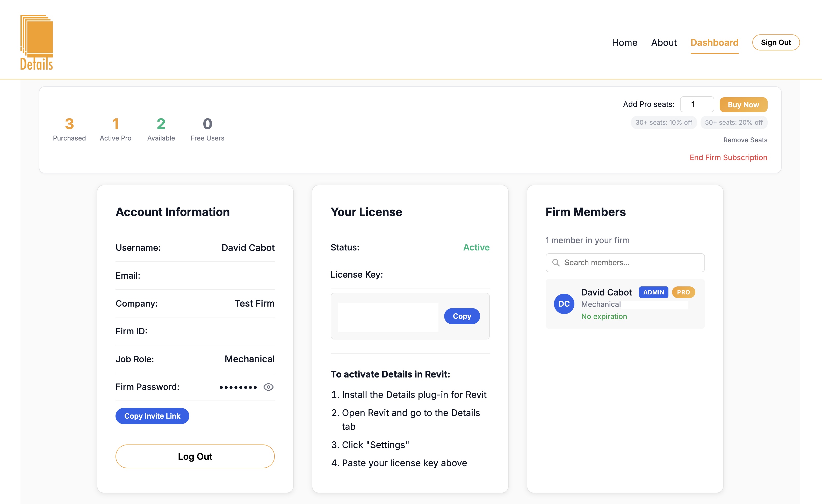Select the ADMIN badge next to David Cabot
Screen dimensions: 822x504
coord(653,292)
